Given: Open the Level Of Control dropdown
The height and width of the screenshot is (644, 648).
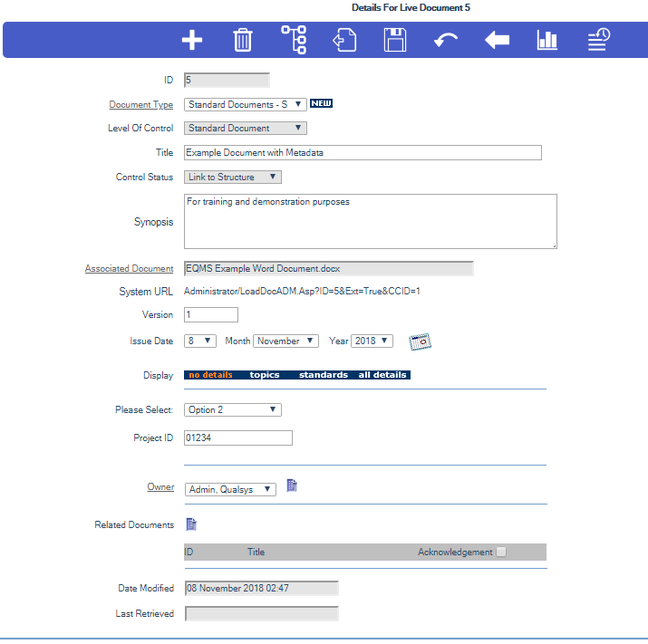Looking at the screenshot, I should coord(246,128).
